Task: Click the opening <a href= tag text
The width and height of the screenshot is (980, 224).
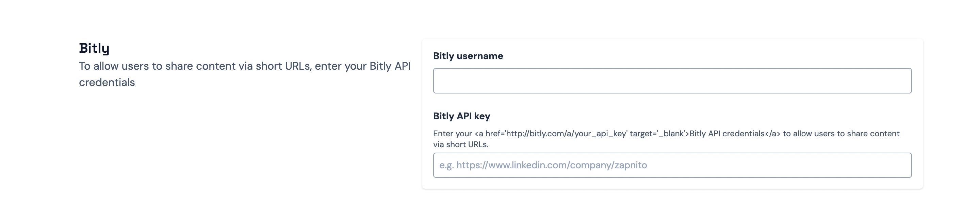Action: click(489, 134)
